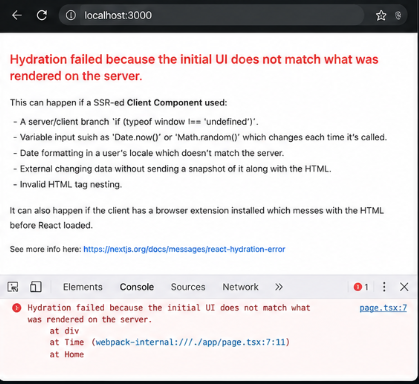Click the browser extension explanation paragraph
Viewport: 419px width, 384px height.
click(x=197, y=218)
